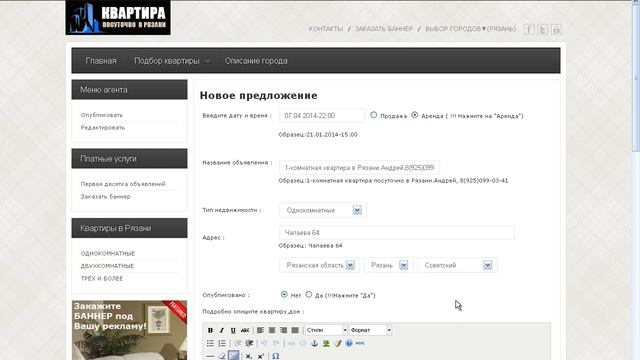640x360 pixels.
Task: Redo edit in editor toolbar
Action: pyautogui.click(x=276, y=343)
